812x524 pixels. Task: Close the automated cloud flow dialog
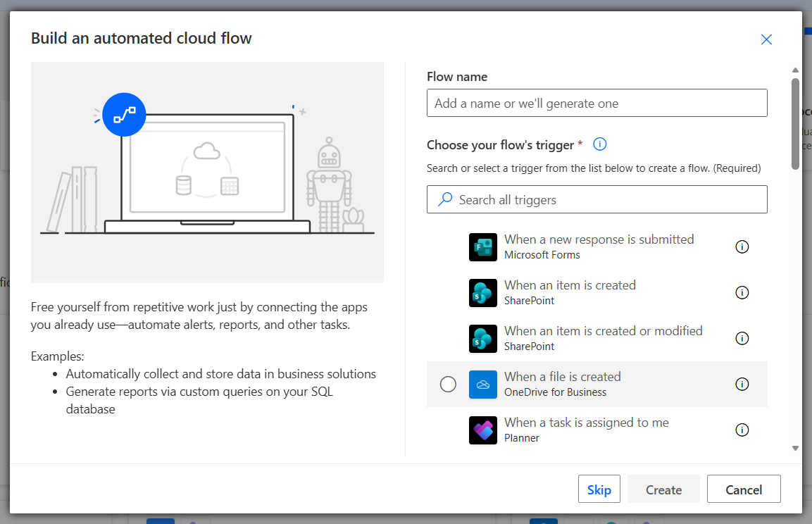click(766, 39)
